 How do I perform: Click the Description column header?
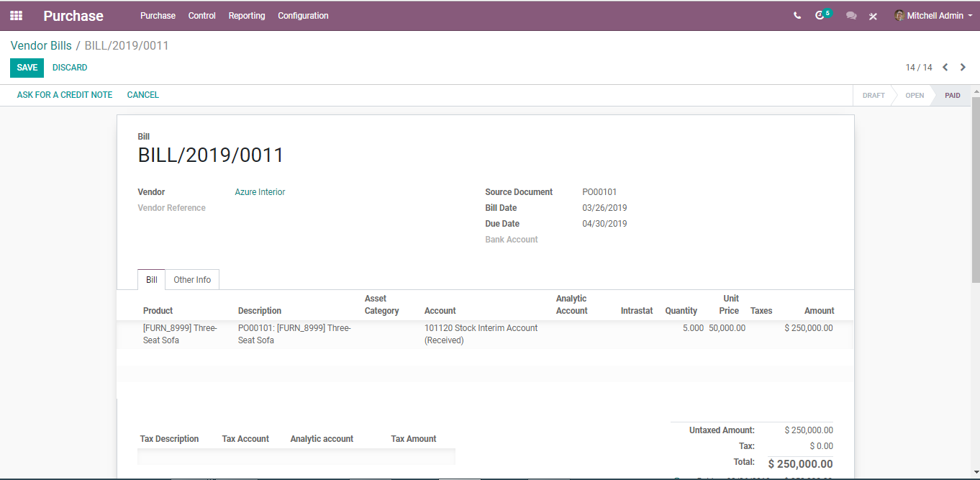(260, 311)
